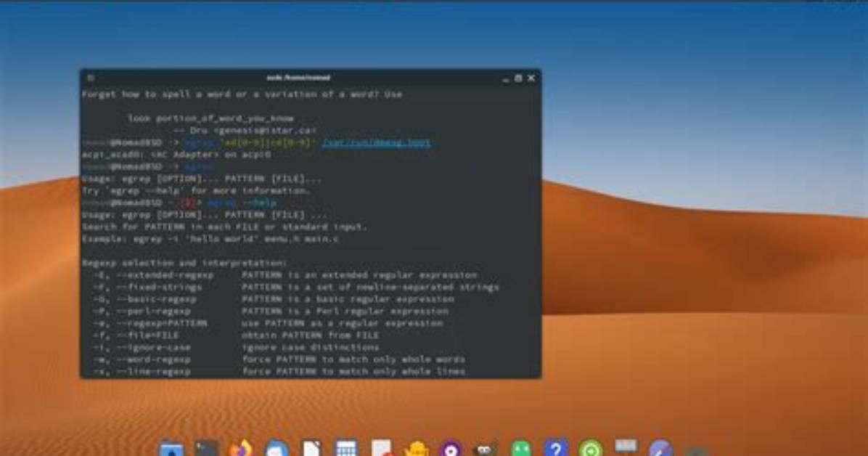This screenshot has width=868, height=456.
Task: Open Firefox from the dock
Action: (242, 449)
